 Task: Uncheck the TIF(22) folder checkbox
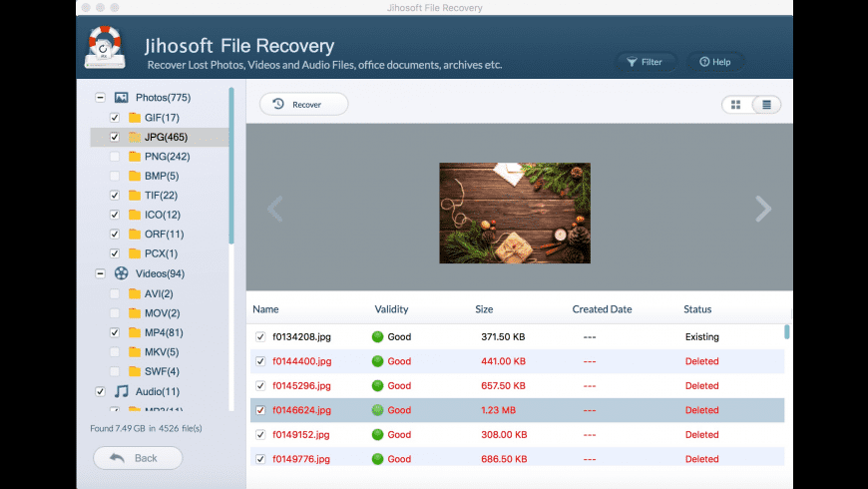coord(115,195)
